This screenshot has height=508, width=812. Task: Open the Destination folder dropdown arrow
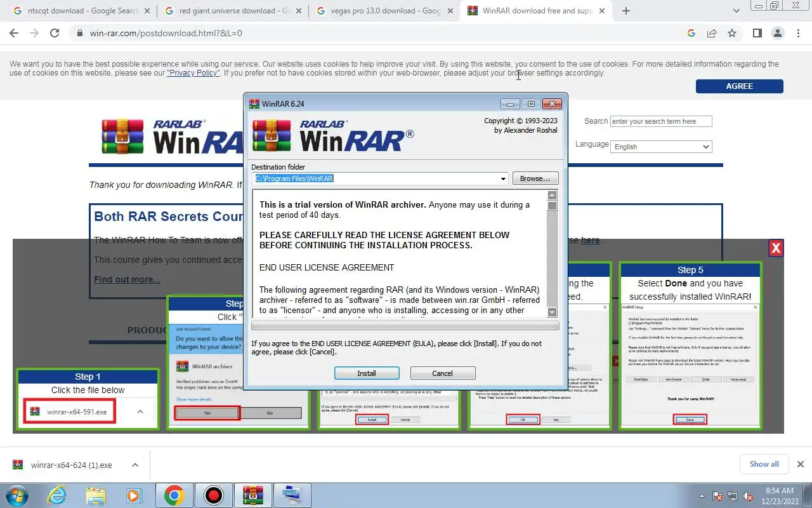(504, 179)
